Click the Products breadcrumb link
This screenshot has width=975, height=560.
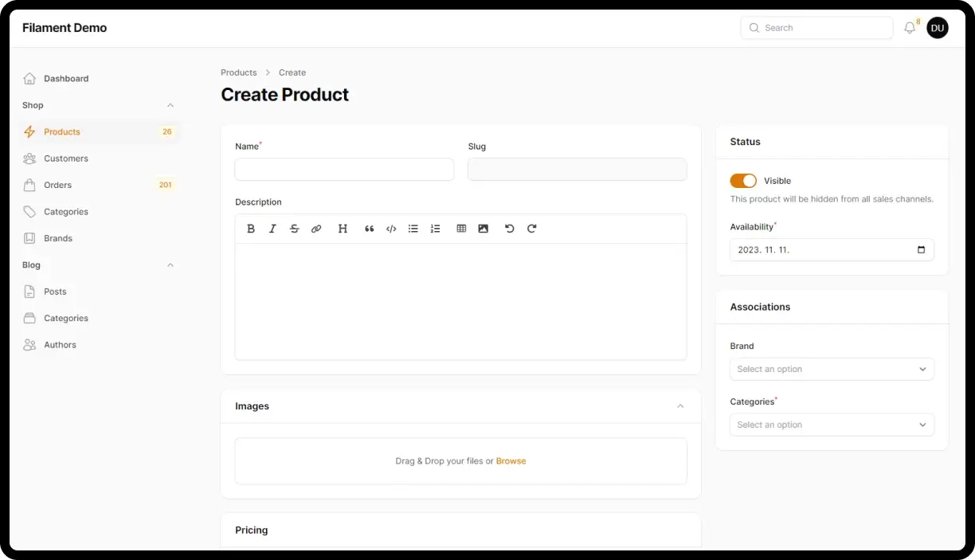(239, 72)
